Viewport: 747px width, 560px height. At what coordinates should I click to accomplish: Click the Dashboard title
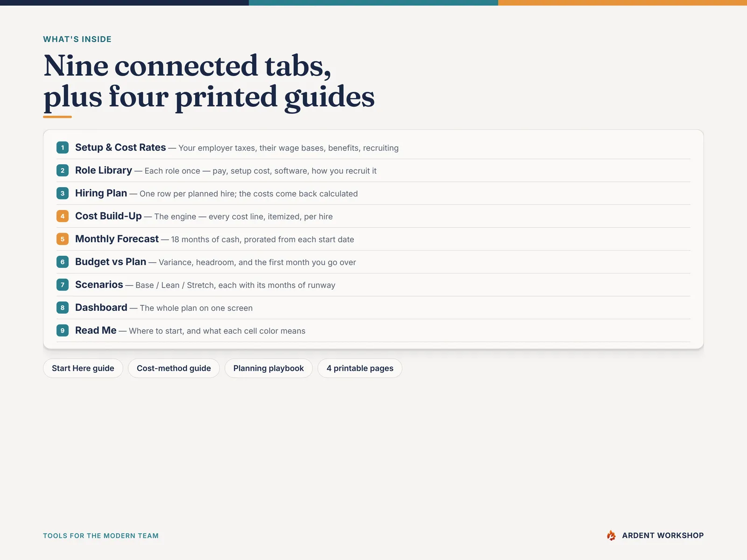coord(101,308)
